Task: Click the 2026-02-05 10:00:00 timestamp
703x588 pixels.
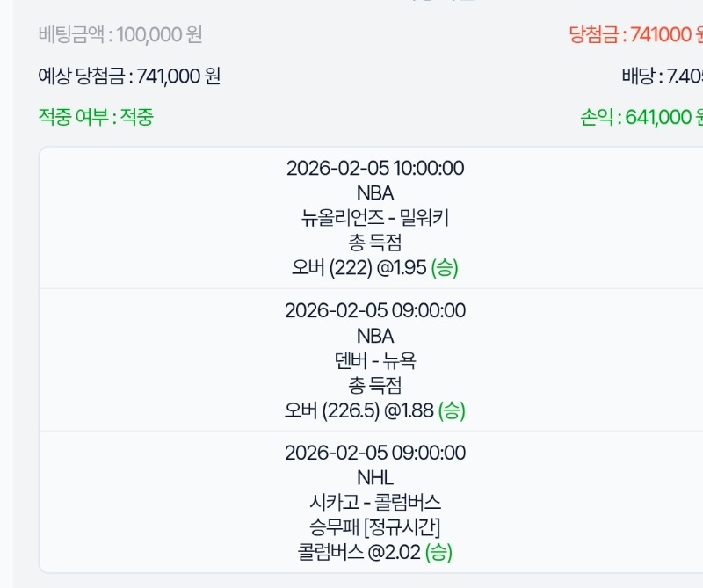Action: [x=375, y=168]
